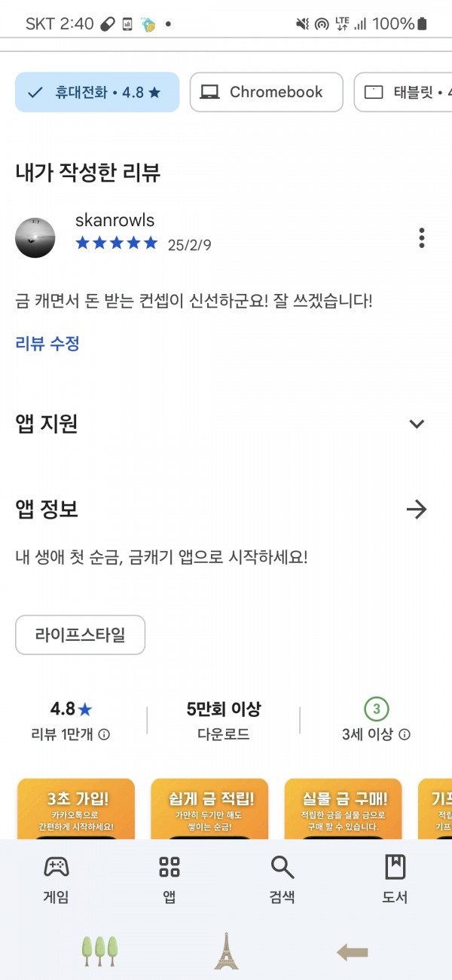452x980 pixels.
Task: Tap the 검색 magnifier icon
Action: pos(282,867)
